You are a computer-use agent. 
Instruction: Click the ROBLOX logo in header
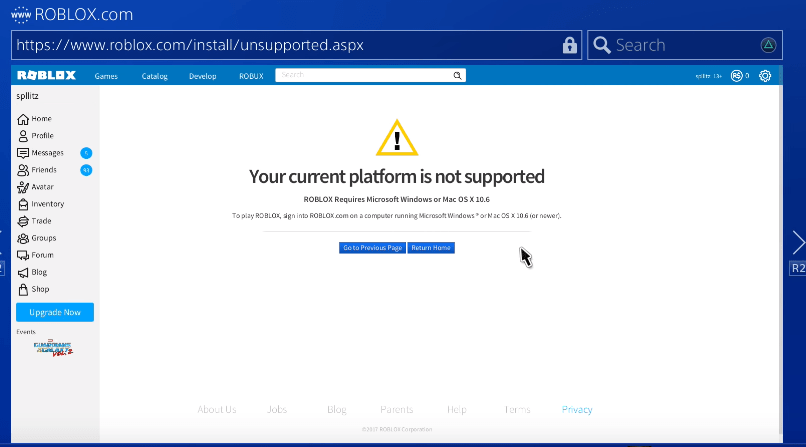(46, 76)
